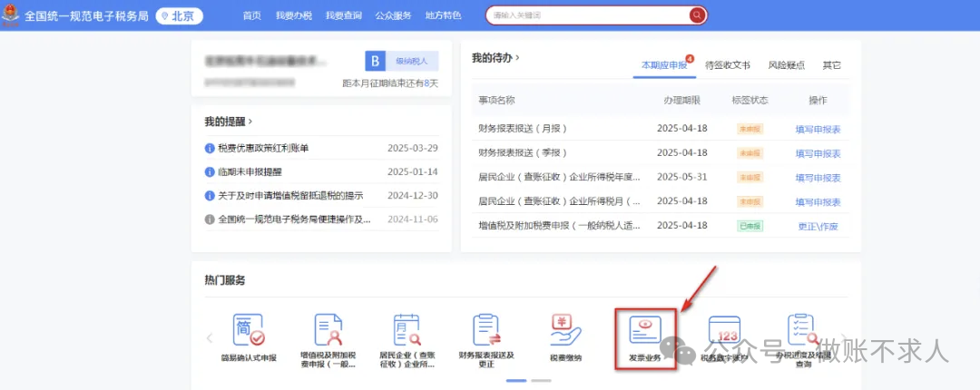980x390 pixels.
Task: Open the 地方特色 menu
Action: 443,15
